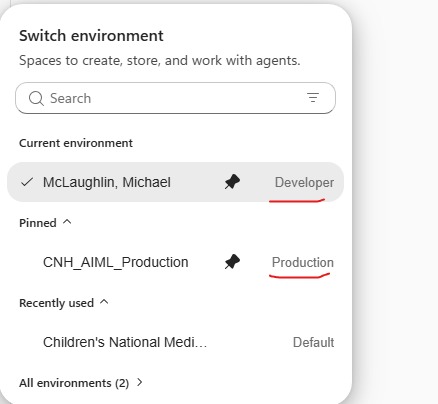Click the Pinned section header
The width and height of the screenshot is (438, 404).
(38, 223)
